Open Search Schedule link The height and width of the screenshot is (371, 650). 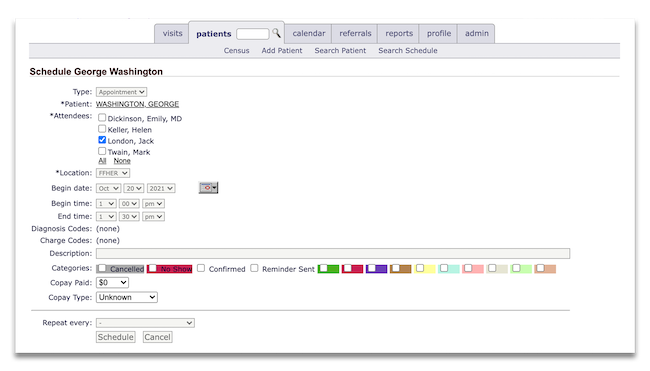(x=407, y=51)
